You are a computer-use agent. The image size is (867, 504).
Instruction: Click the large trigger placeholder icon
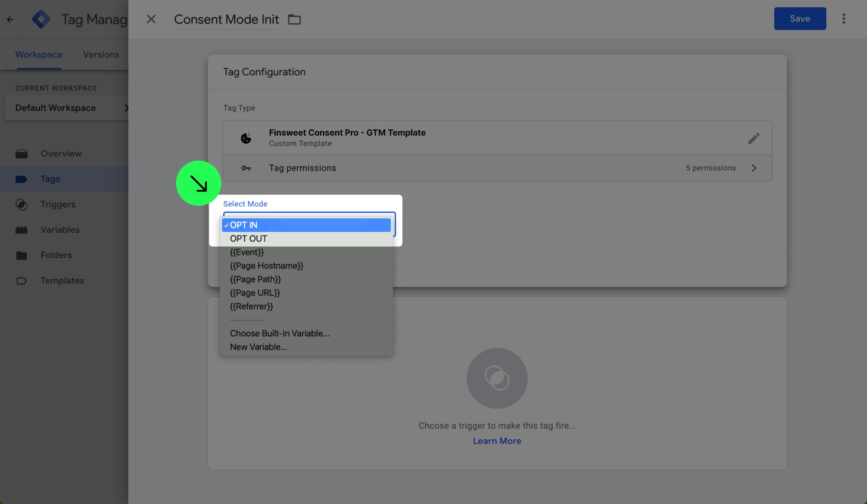[497, 378]
